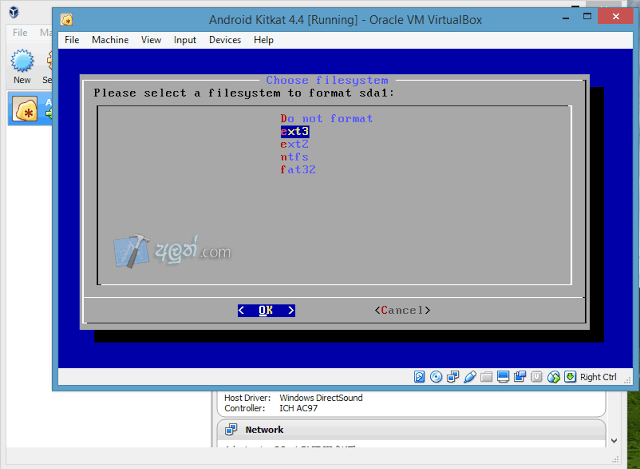
Task: Open the video capture status icon
Action: (x=520, y=376)
